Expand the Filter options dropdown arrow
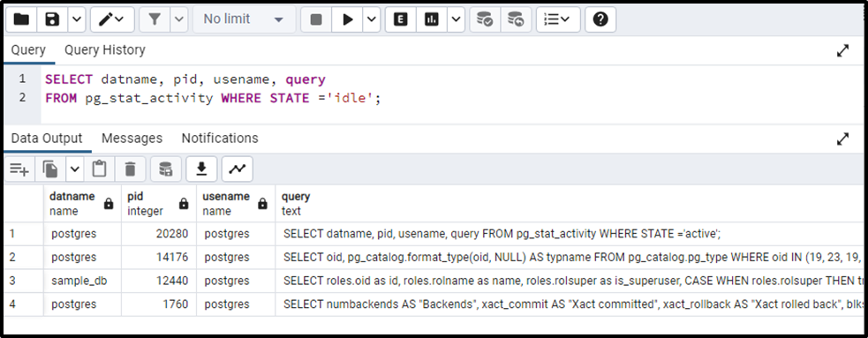This screenshot has width=868, height=338. (178, 20)
